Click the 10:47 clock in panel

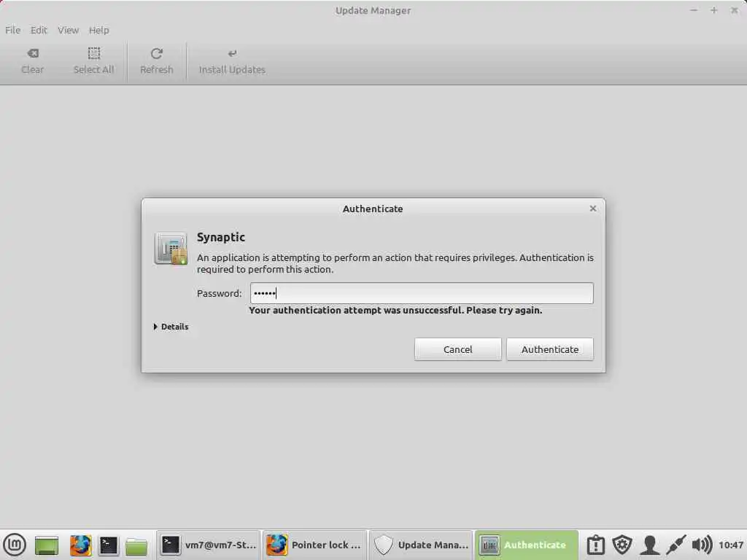(x=731, y=545)
